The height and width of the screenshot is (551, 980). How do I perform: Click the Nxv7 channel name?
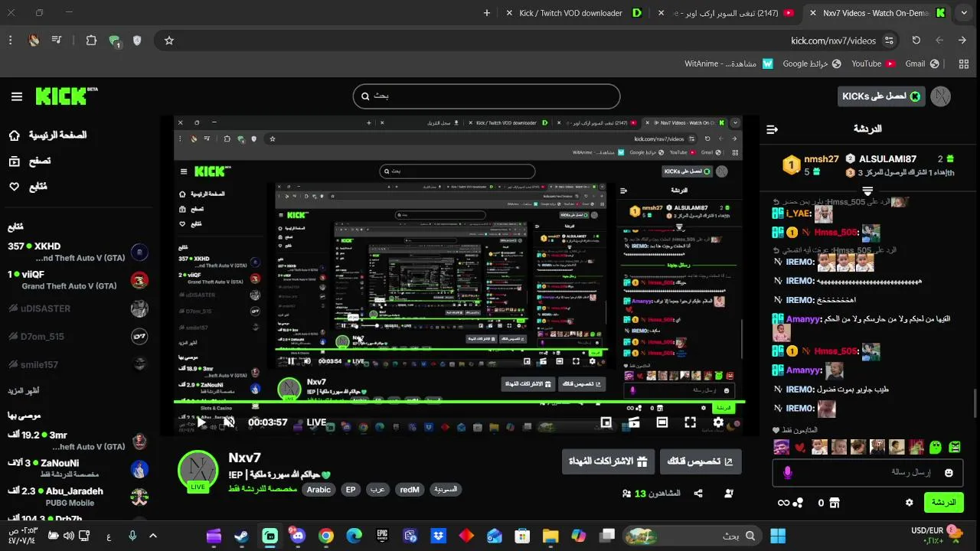244,458
